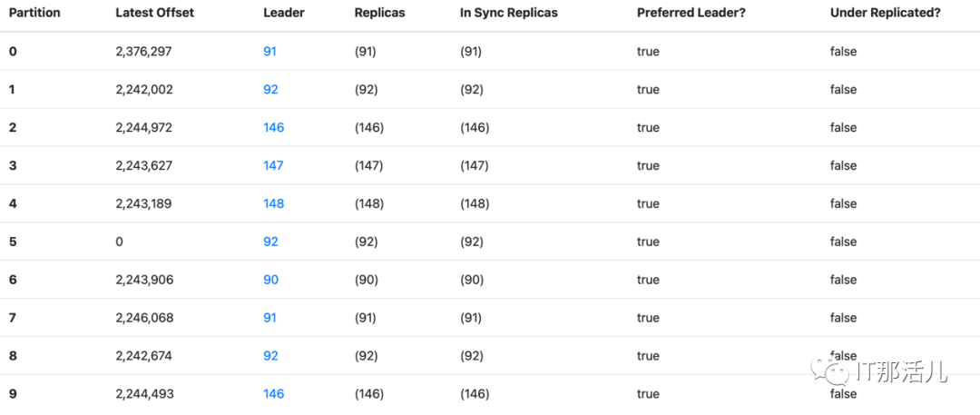
Task: Open leader 92 link for partition 1
Action: [x=270, y=90]
